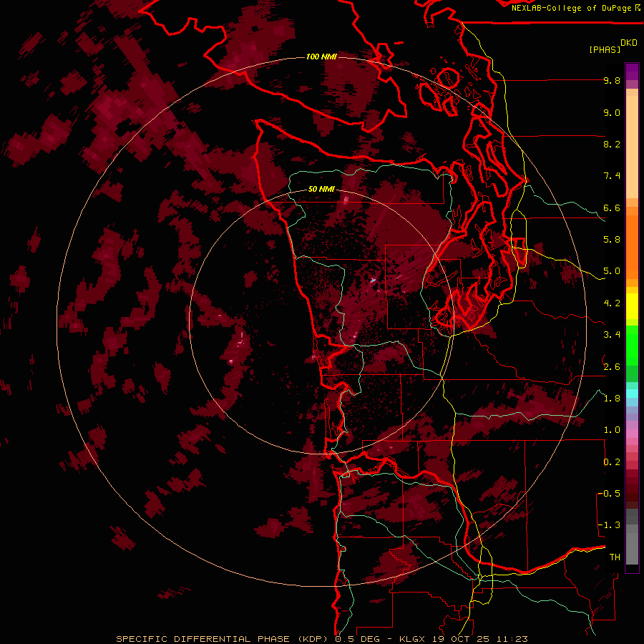Click the 9.8 value on color scale
The image size is (644, 644).
coord(612,80)
